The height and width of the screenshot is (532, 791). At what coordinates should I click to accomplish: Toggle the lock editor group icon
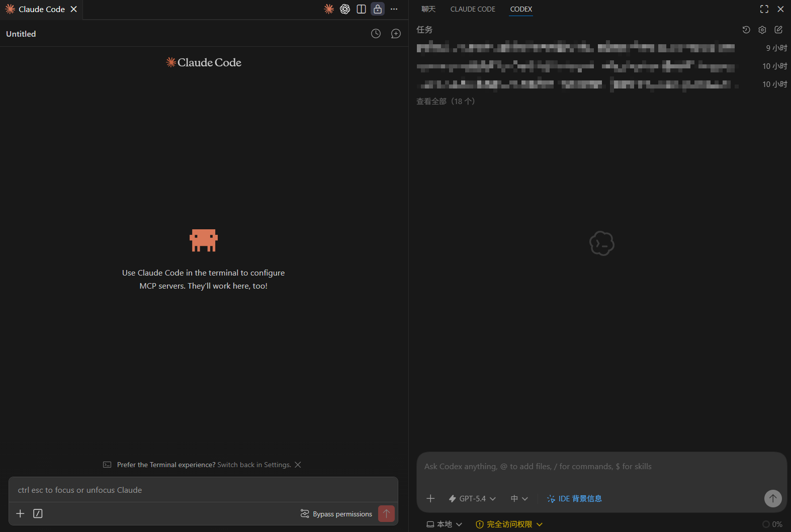tap(378, 9)
